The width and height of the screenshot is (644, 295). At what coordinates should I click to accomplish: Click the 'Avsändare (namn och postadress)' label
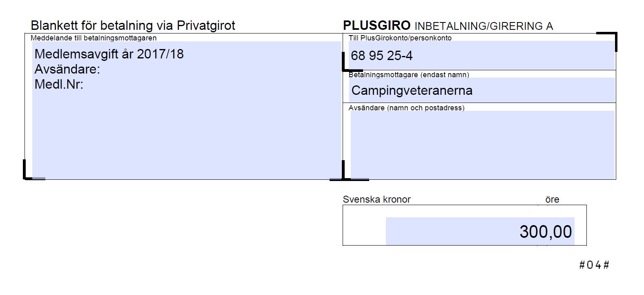tap(406, 108)
